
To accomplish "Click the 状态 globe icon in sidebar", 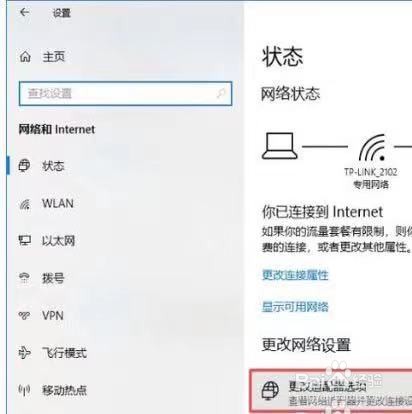I will [24, 166].
